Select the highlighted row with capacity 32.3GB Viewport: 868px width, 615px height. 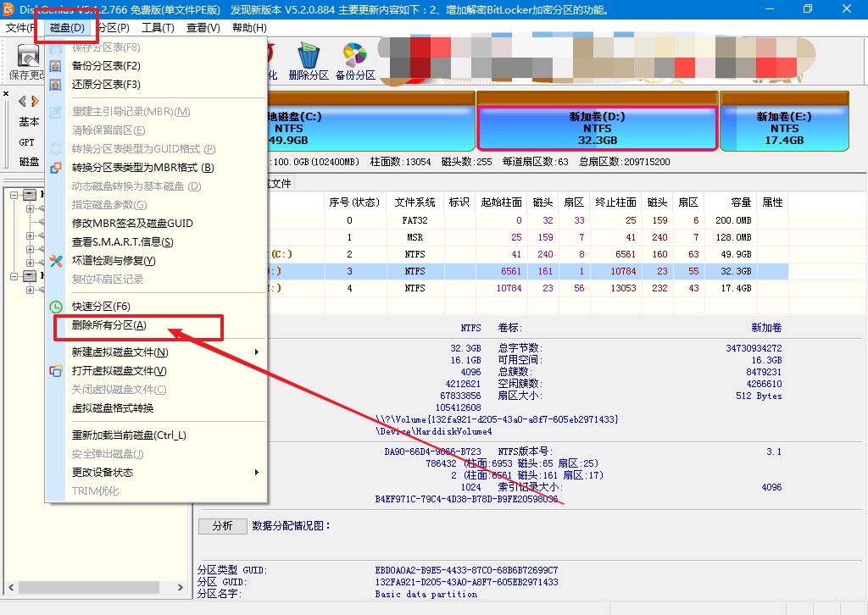pos(528,272)
